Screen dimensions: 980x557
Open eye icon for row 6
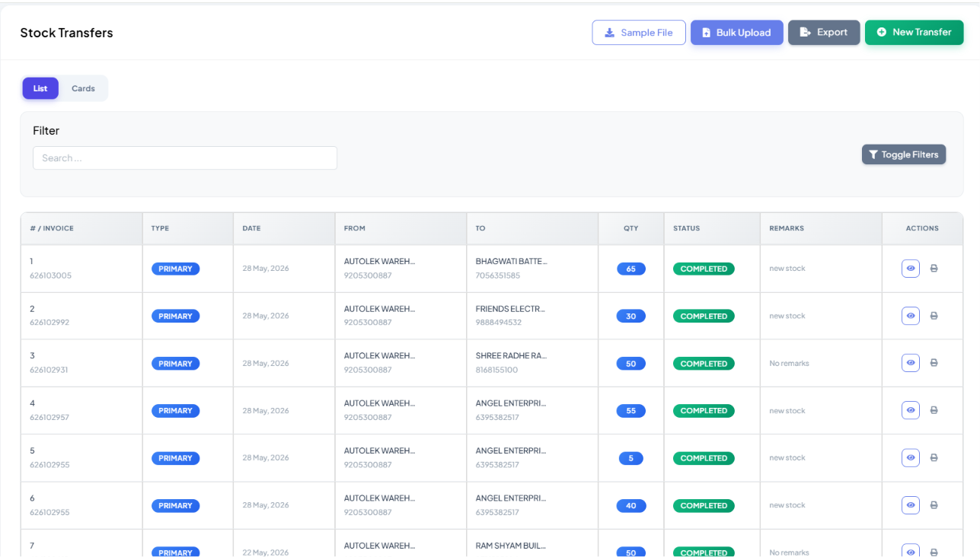pyautogui.click(x=911, y=505)
